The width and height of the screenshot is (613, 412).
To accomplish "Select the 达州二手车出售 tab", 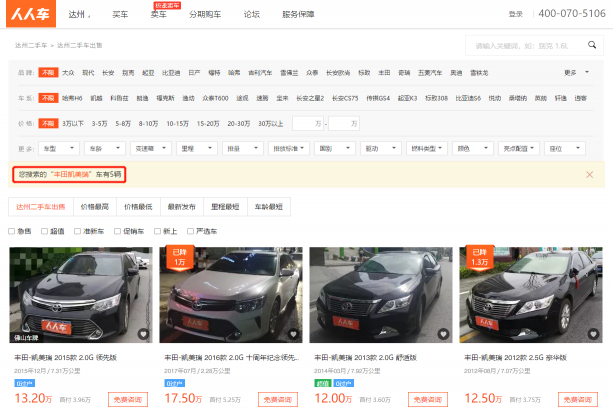I will (x=41, y=207).
